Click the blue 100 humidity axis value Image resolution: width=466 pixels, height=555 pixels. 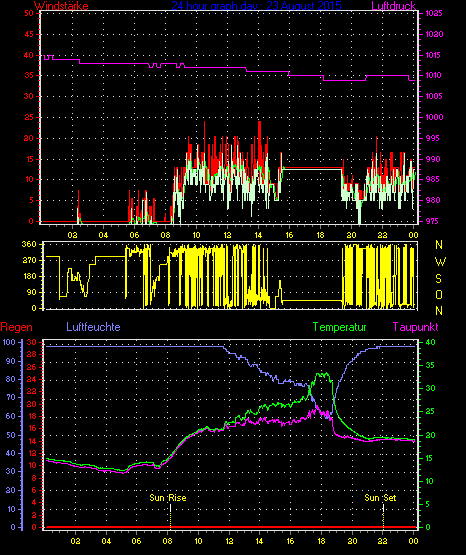coord(9,342)
